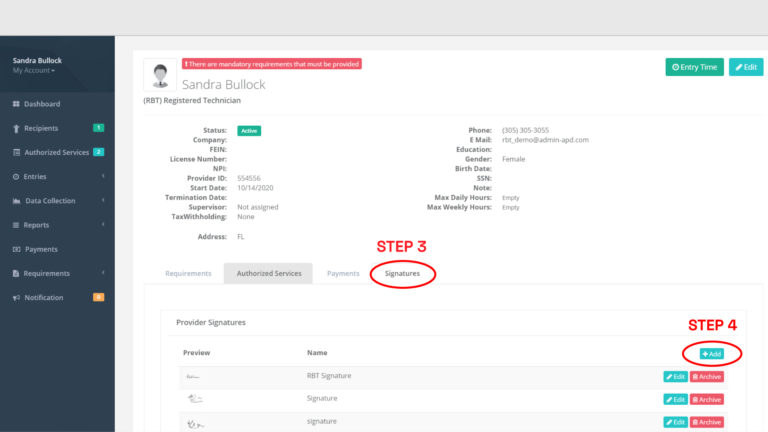Screen dimensions: 768x432
Task: Click email rbt_demo@admin-apd.com
Action: point(545,140)
